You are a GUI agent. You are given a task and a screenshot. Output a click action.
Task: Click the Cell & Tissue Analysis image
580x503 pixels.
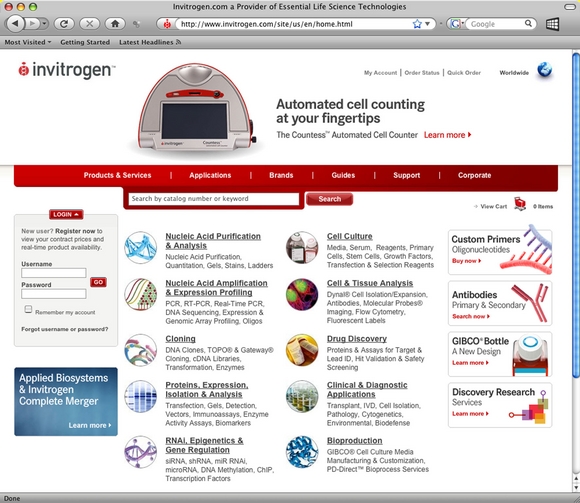302,294
